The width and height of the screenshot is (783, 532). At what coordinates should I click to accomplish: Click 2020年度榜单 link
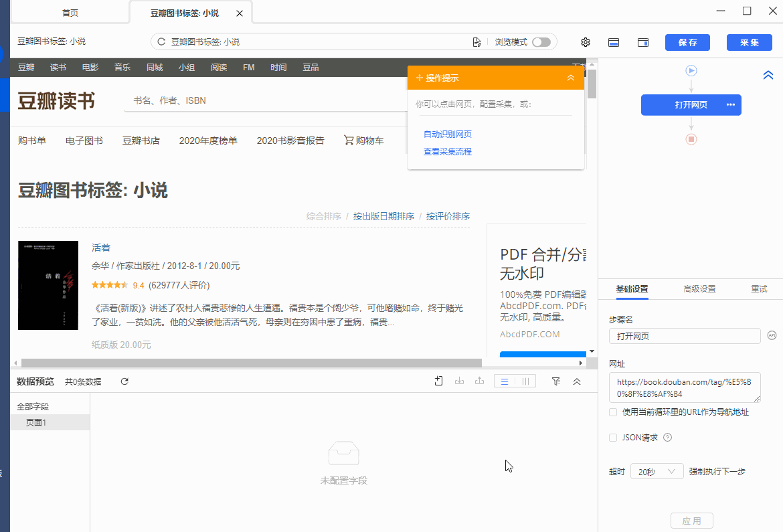click(208, 141)
